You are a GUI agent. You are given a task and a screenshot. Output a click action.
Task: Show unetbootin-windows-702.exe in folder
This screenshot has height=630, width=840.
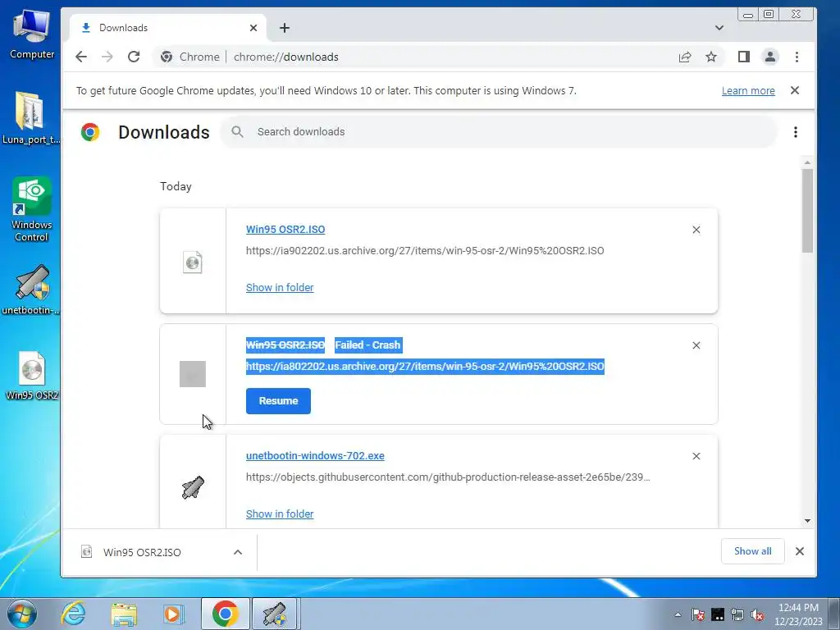(x=280, y=514)
